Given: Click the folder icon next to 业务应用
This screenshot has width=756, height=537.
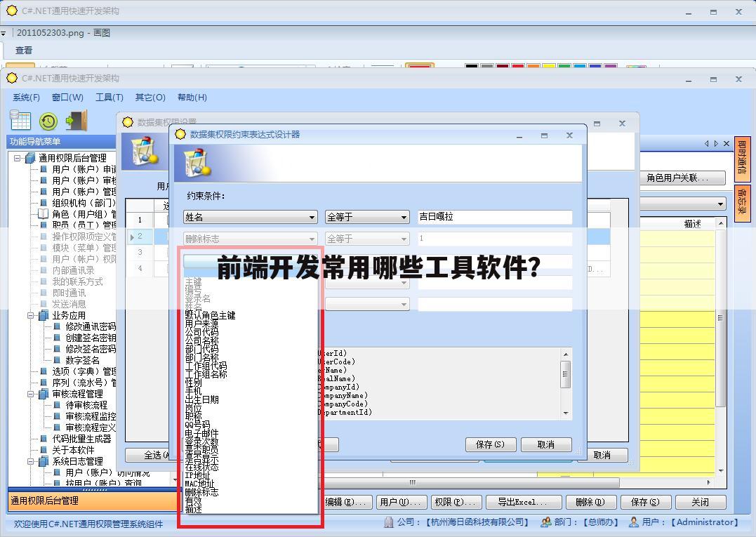Looking at the screenshot, I should click(x=44, y=315).
